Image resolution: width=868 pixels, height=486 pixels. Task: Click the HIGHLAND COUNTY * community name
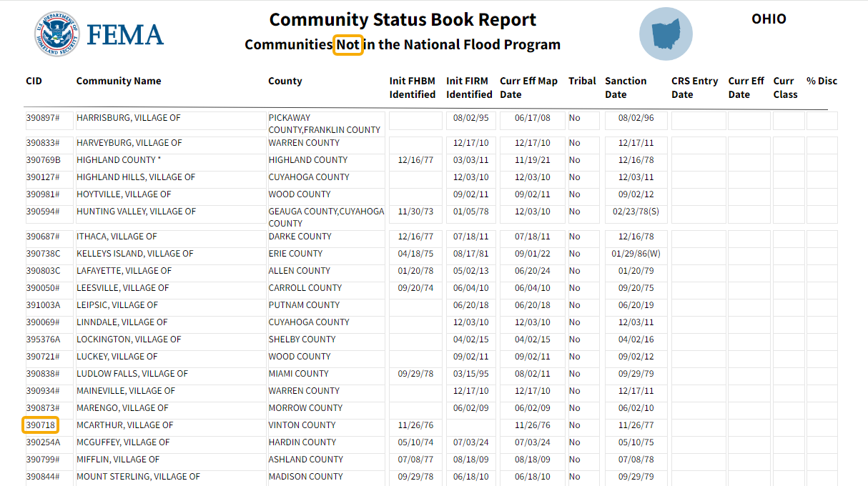119,160
